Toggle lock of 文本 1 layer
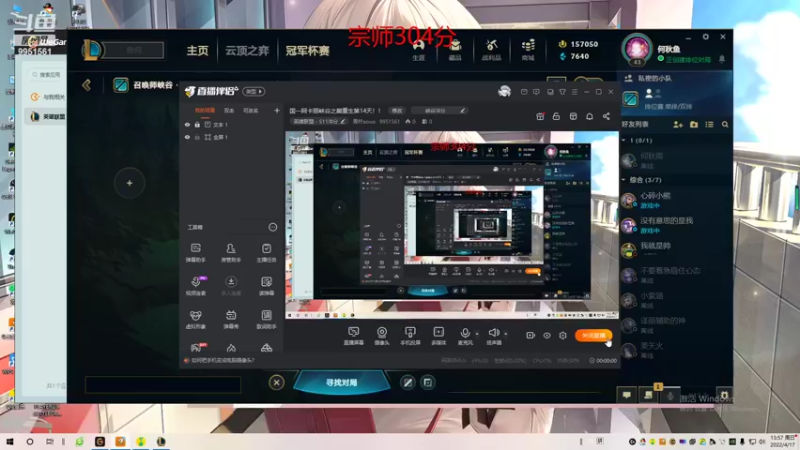The image size is (800, 450). point(197,124)
